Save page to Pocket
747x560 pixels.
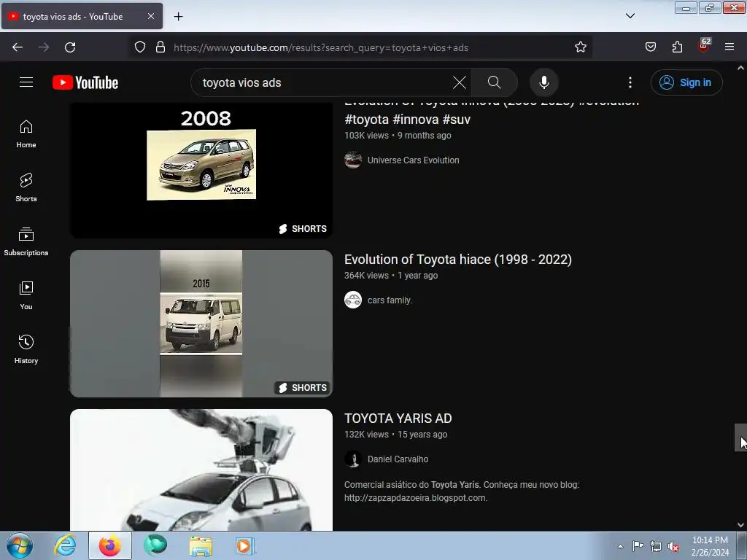coord(650,47)
